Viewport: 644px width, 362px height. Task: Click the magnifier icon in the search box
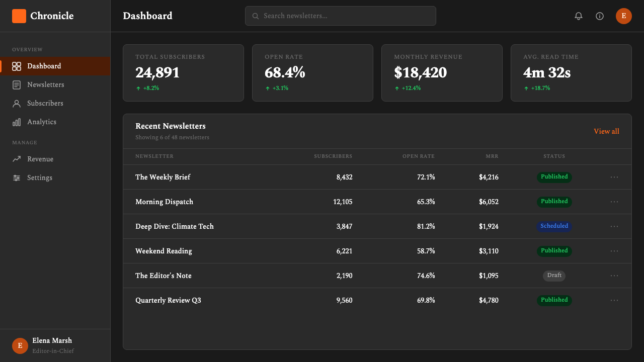pos(256,16)
